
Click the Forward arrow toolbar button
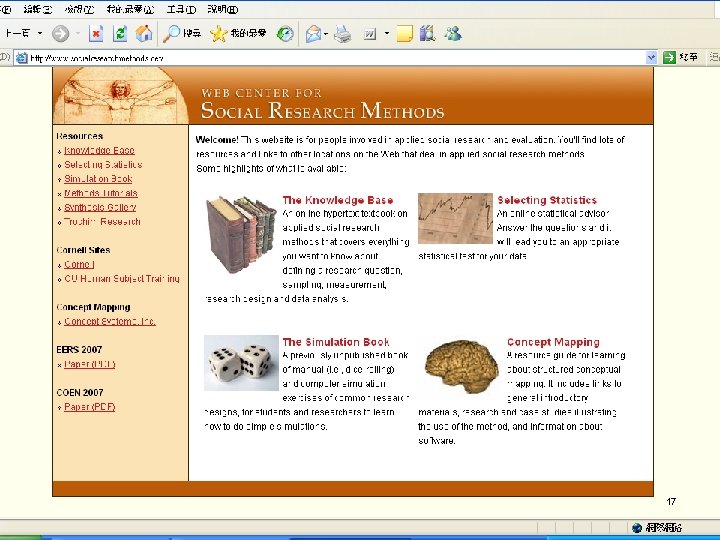[60, 34]
